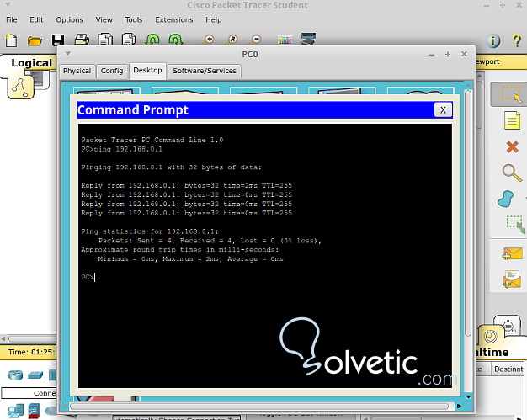
Task: Choose the red X Delete tool
Action: (x=512, y=146)
